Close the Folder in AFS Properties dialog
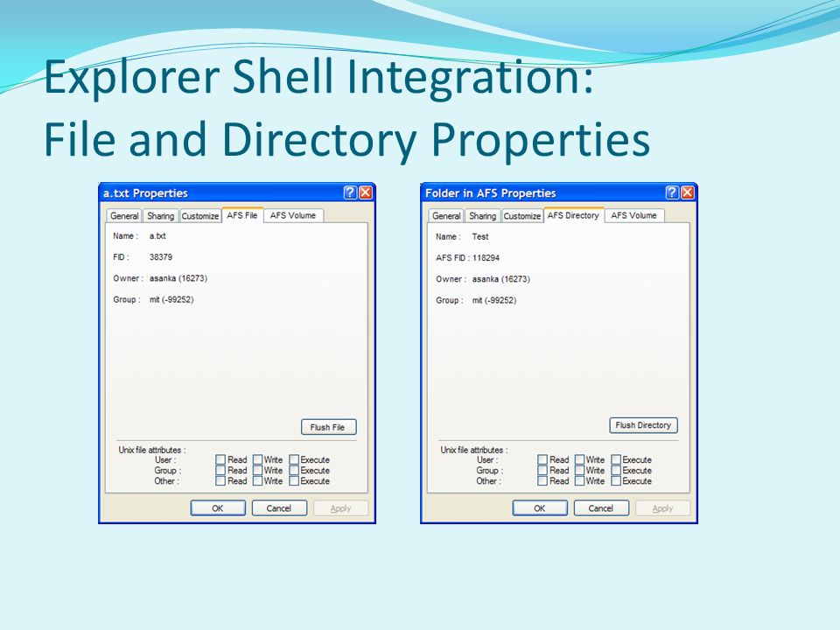This screenshot has width=840, height=630. [688, 192]
